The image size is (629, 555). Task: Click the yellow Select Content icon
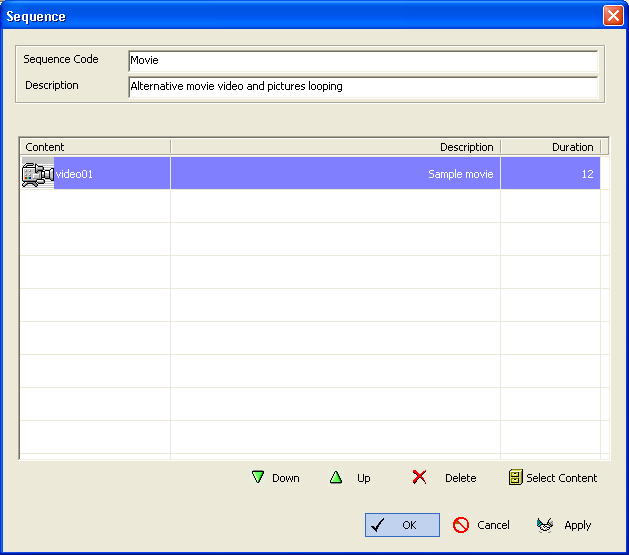point(516,478)
